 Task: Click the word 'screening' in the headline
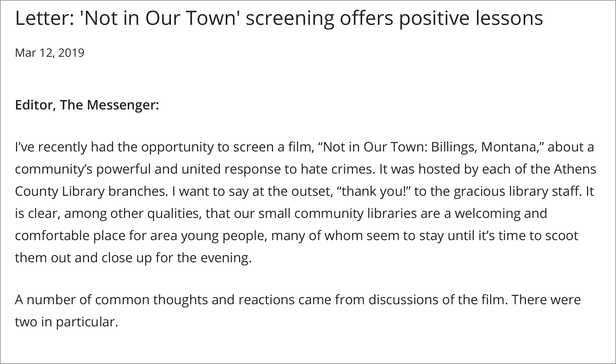[x=290, y=18]
